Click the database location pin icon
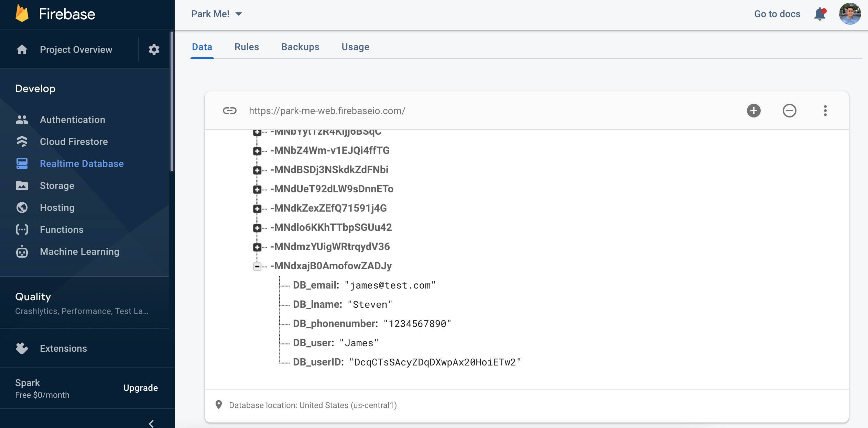Image resolution: width=868 pixels, height=428 pixels. pyautogui.click(x=219, y=405)
